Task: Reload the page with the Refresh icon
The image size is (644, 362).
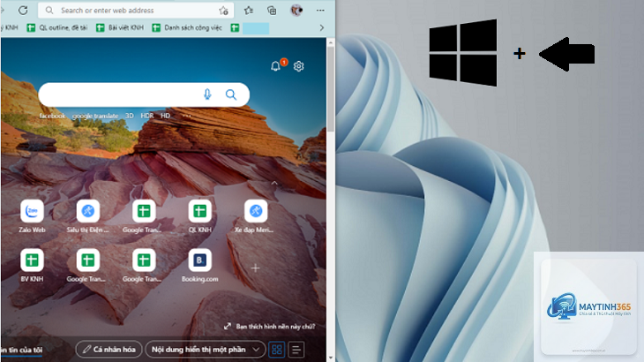Action: [x=23, y=11]
